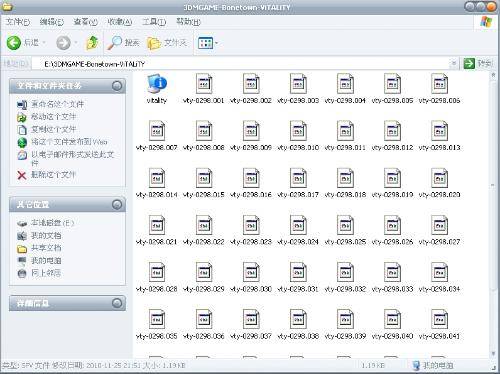
Task: Open the View (V) menu
Action: pyautogui.click(x=85, y=22)
